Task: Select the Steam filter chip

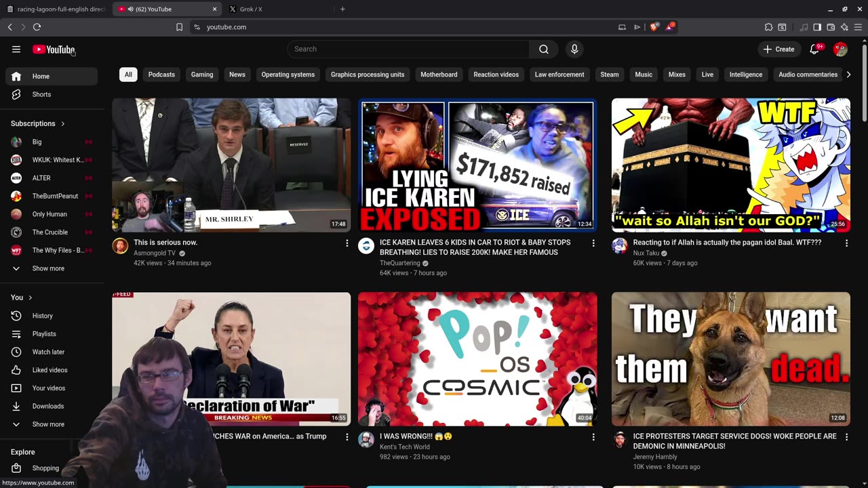Action: click(x=610, y=75)
